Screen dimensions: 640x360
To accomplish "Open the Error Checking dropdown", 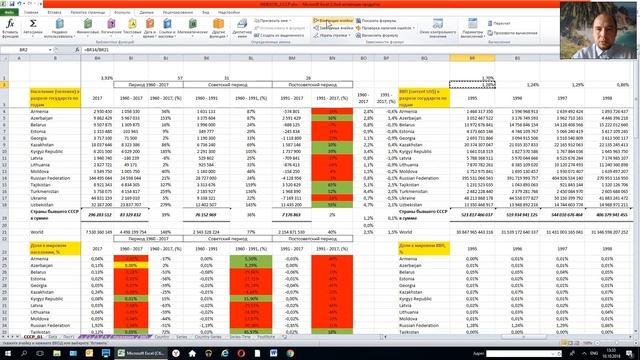I will pyautogui.click(x=385, y=28).
